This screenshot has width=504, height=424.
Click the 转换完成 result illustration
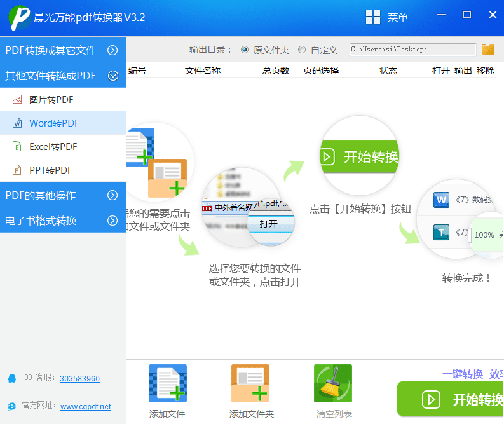point(460,219)
